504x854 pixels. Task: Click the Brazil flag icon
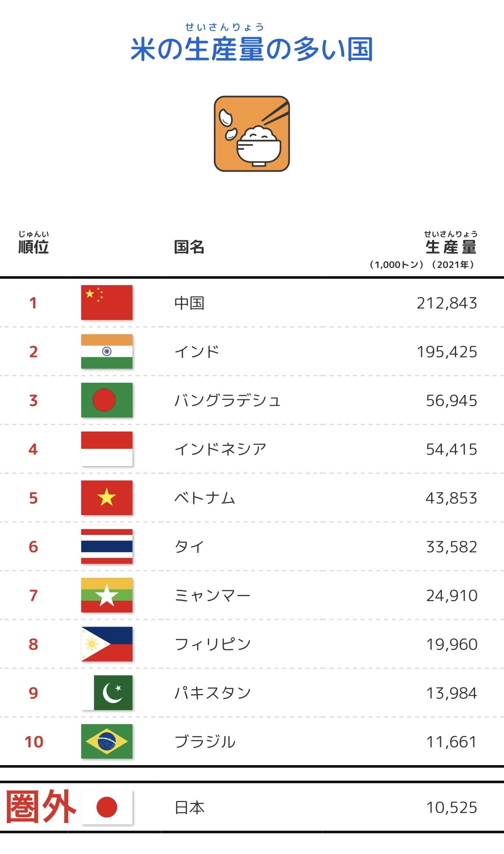(106, 741)
